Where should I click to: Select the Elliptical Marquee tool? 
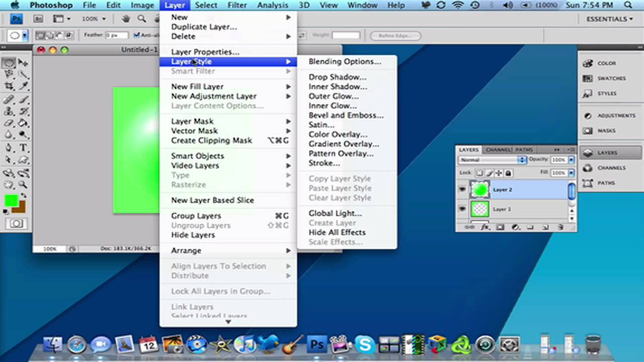[9, 63]
